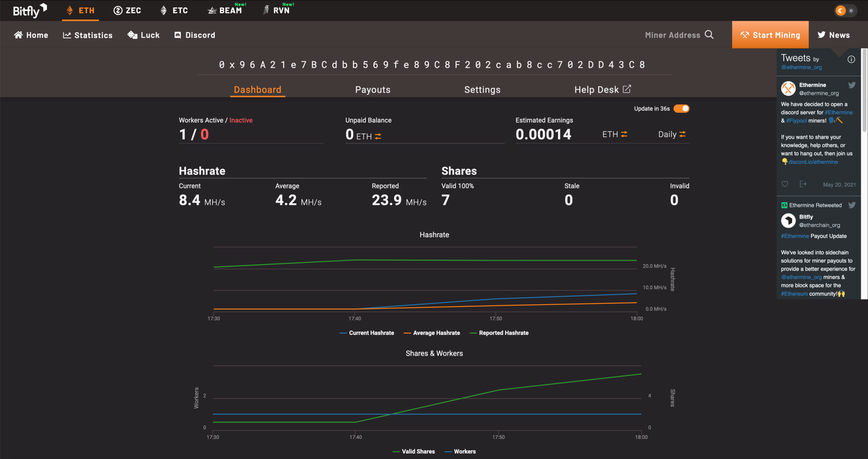This screenshot has width=868, height=459.
Task: Click the miner wallet address text
Action: [432, 65]
